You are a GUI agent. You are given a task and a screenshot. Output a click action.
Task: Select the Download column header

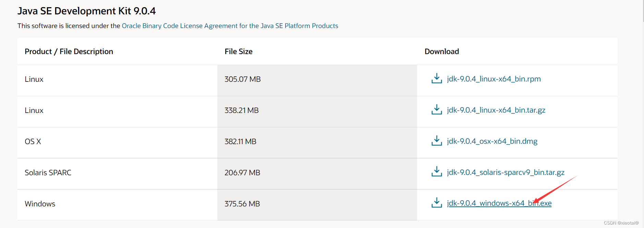[x=441, y=51]
